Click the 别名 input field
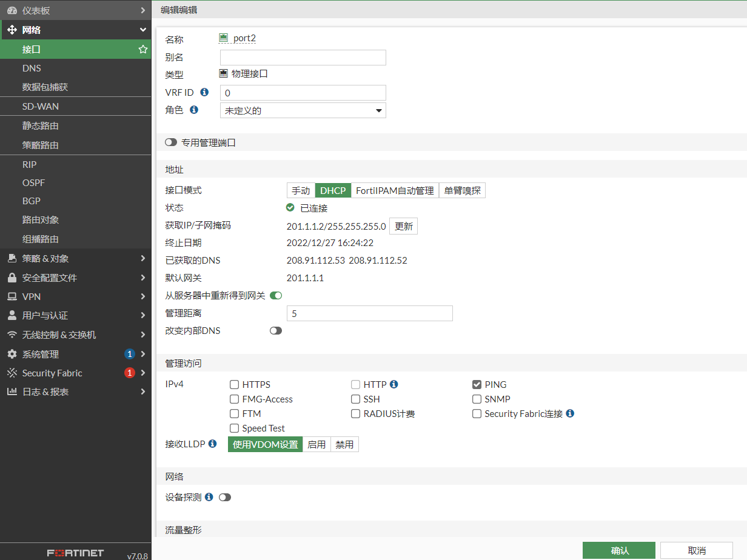747x560 pixels. click(303, 58)
